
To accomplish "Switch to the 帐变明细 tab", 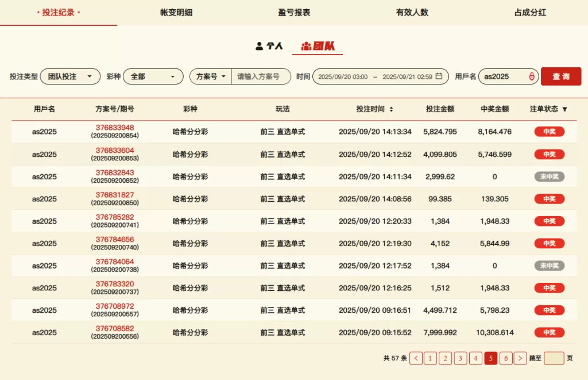I will [x=176, y=12].
